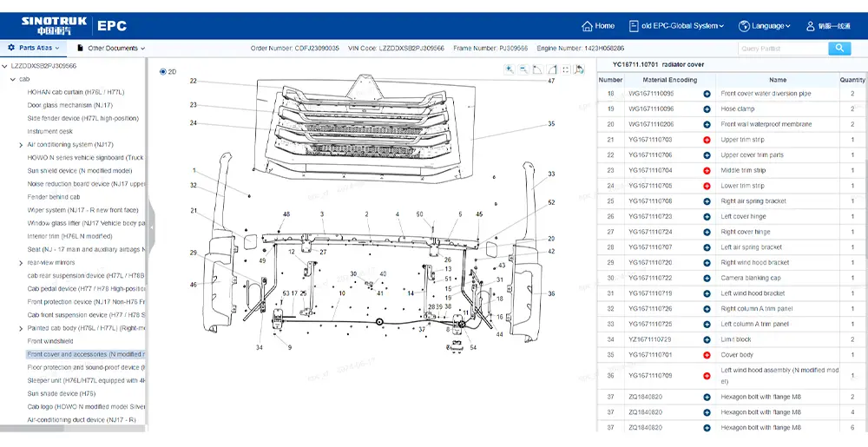868x447 pixels.
Task: Expand the Air conditioning system (NJ17) node
Action: click(21, 145)
